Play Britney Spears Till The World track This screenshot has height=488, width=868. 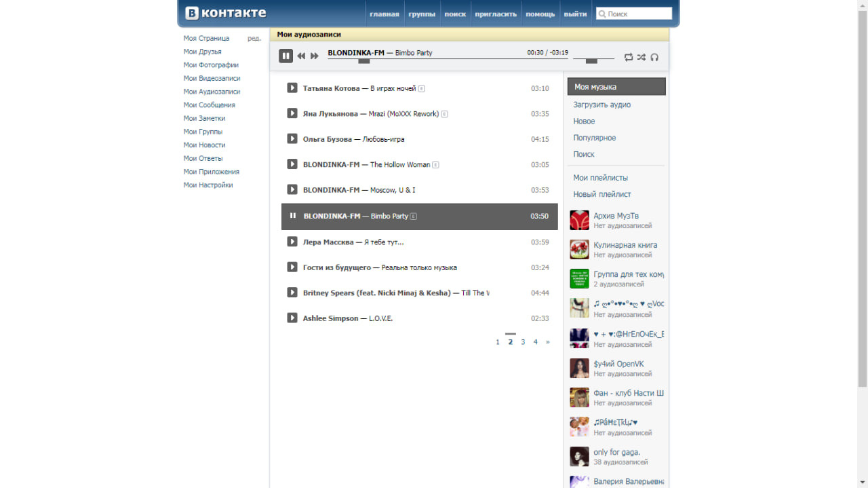[292, 293]
